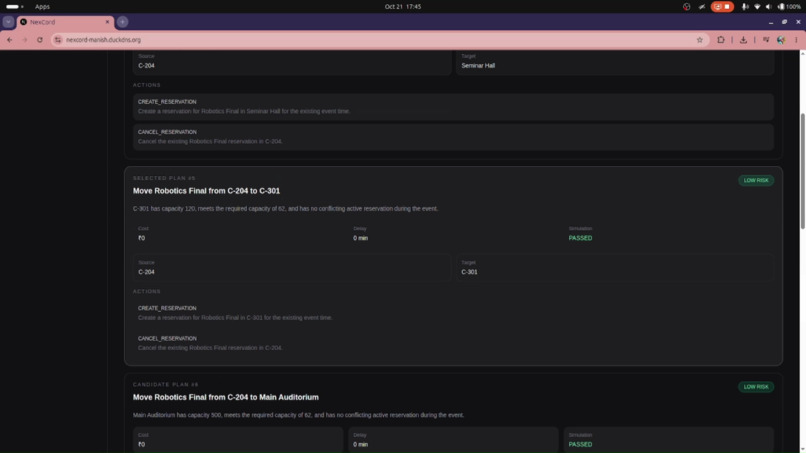Click C-301 capacity 120 description text
The height and width of the screenshot is (453, 806).
pos(285,209)
